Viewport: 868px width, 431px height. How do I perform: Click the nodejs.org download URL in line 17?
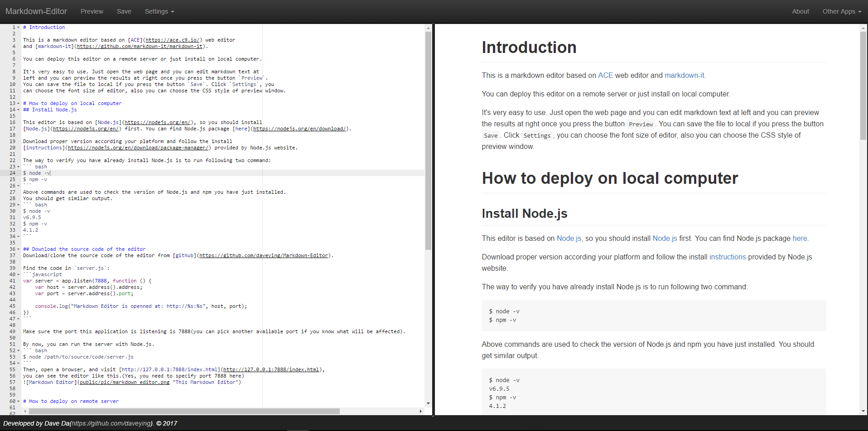click(x=300, y=129)
